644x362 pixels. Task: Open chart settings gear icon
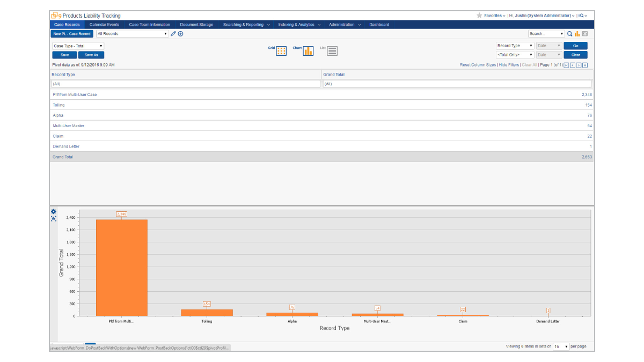pos(53,211)
